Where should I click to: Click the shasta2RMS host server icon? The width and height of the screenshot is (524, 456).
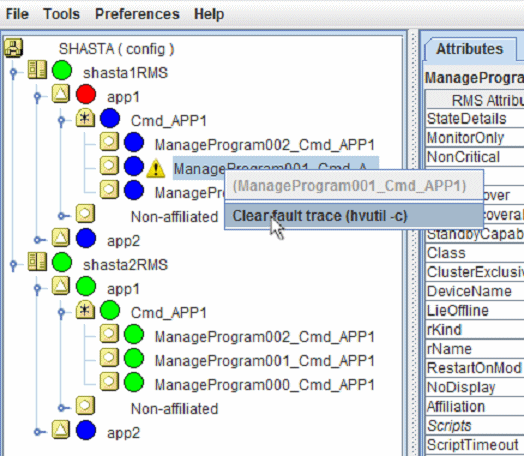coord(37,262)
